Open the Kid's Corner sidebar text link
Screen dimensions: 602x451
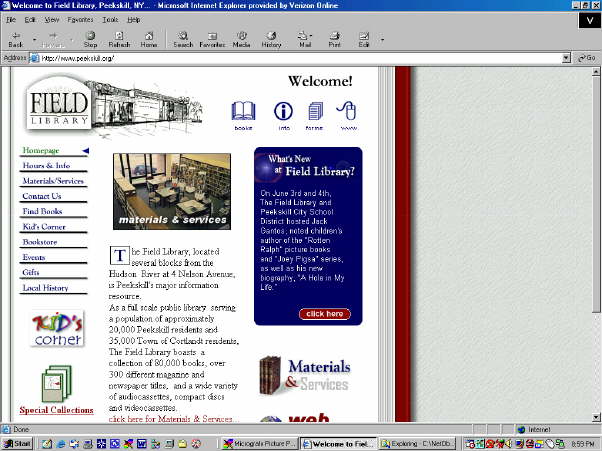44,226
